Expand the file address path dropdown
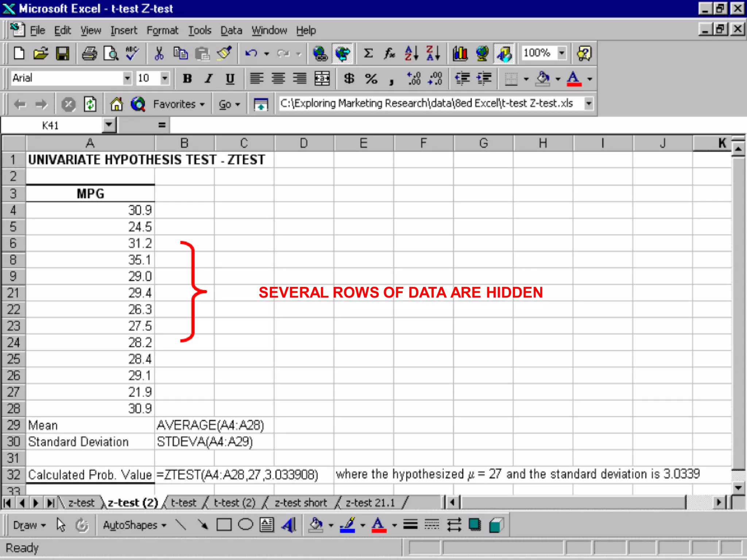Viewport: 747px width, 560px height. [x=589, y=104]
